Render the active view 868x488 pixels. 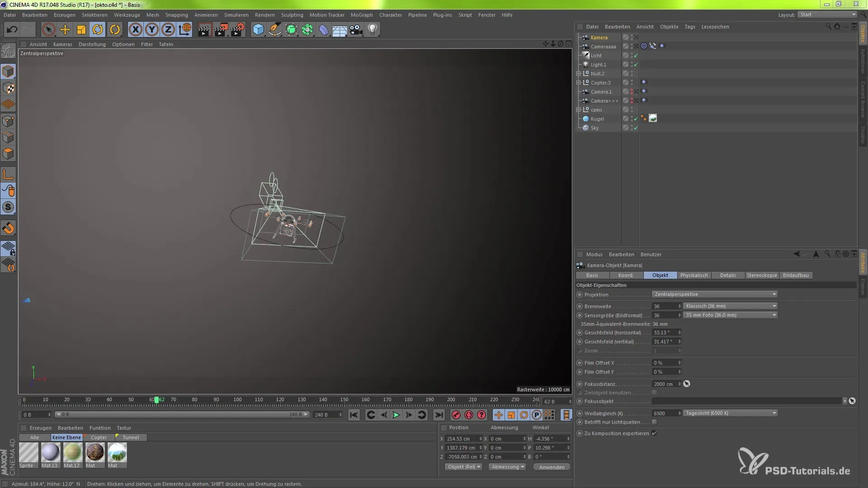coord(204,30)
